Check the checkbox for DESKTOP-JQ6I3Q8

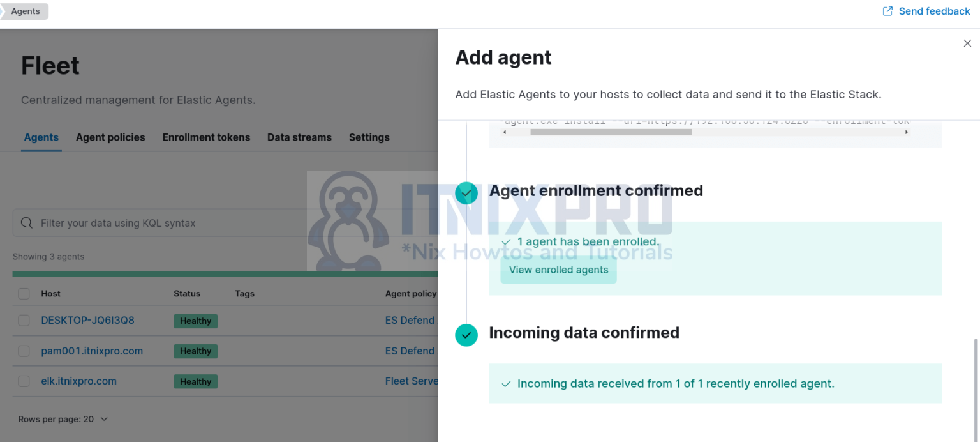[24, 320]
